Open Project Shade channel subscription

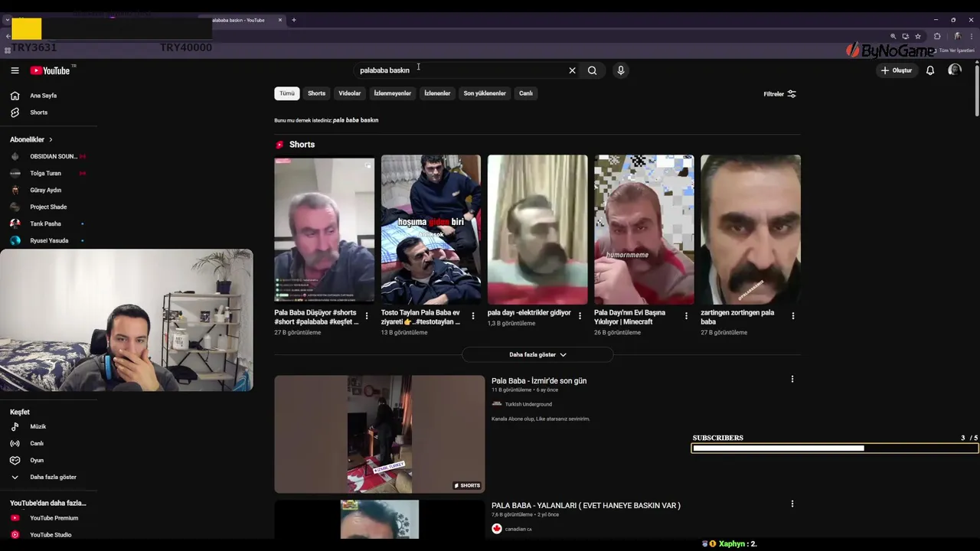pyautogui.click(x=48, y=207)
